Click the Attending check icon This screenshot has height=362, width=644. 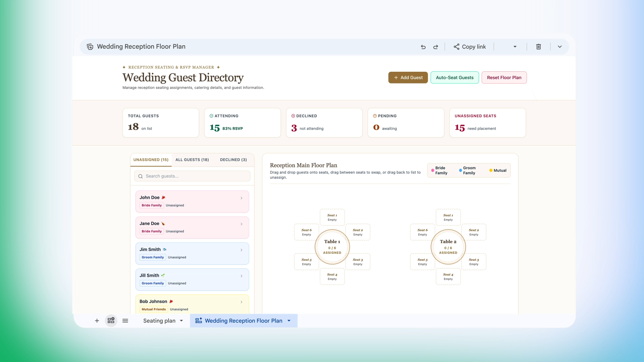(x=211, y=116)
